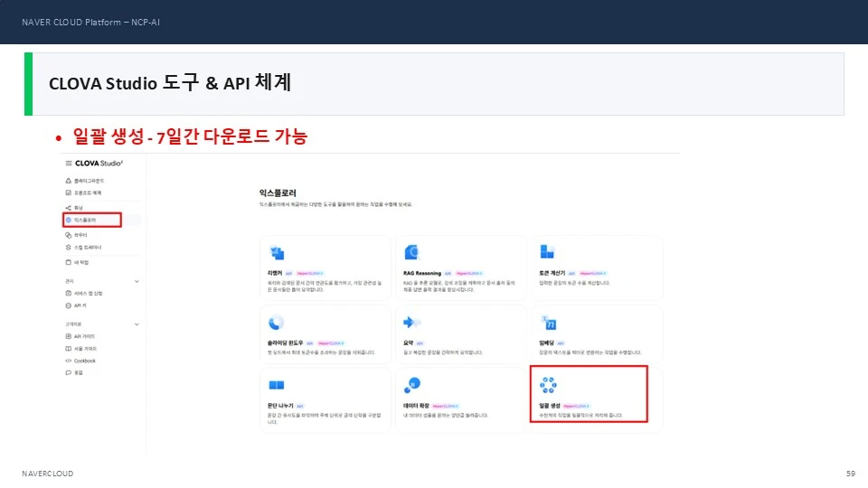Click the 사용 가이드 book icon
The height and width of the screenshot is (488, 868).
69,349
